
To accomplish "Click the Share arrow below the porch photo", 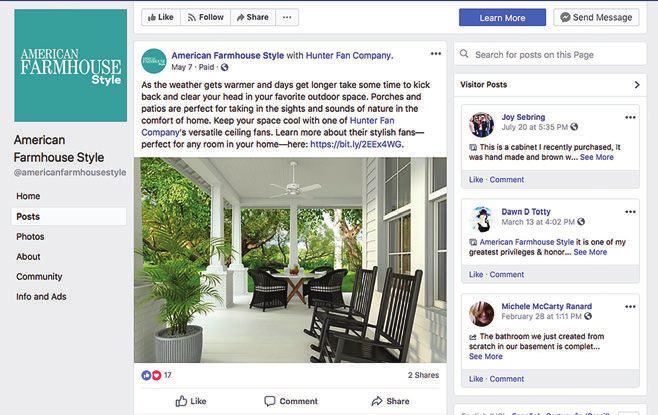I will (x=390, y=401).
